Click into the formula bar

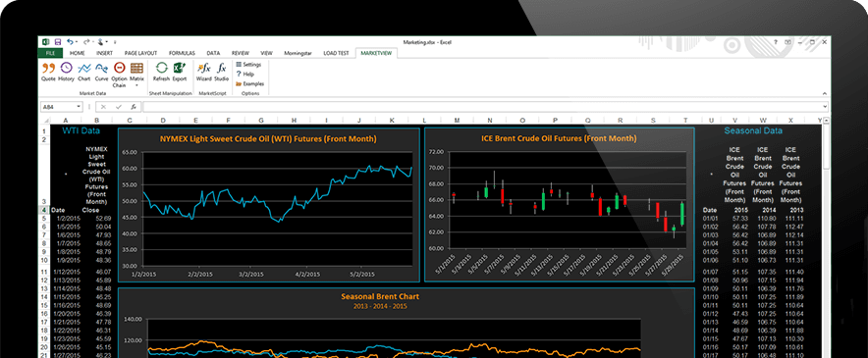(x=481, y=107)
